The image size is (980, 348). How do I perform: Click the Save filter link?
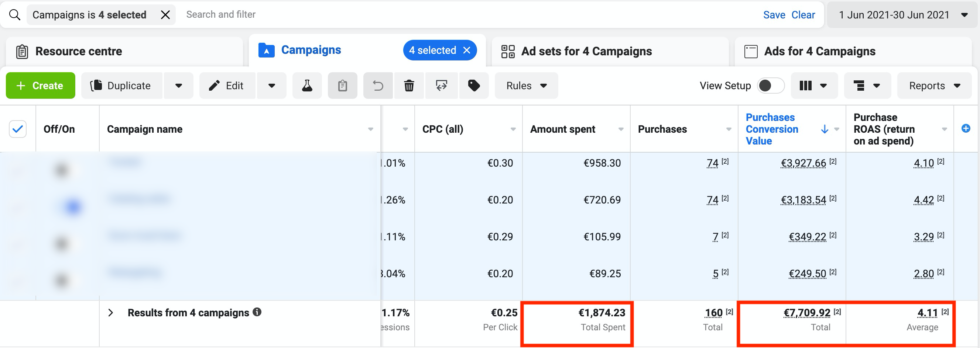tap(774, 15)
